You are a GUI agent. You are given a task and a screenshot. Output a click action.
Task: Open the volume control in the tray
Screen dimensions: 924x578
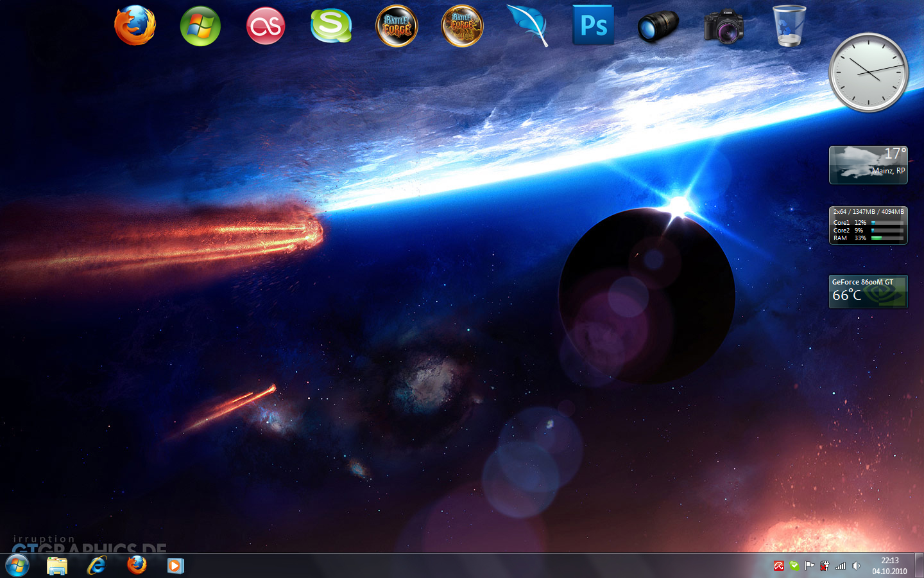856,566
